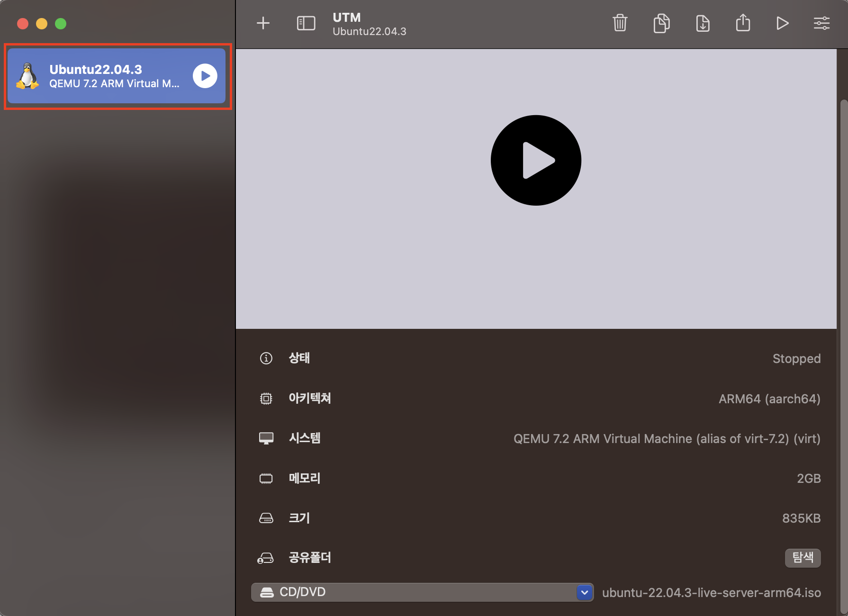Click the Ubuntu22.04.3 subtitle in toolbar

pos(370,31)
